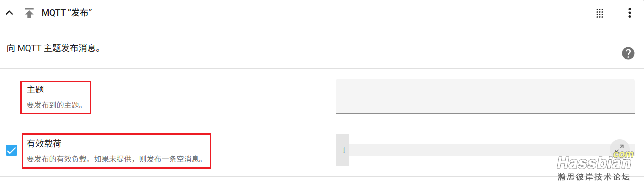Click the 主题 field label
The height and width of the screenshot is (186, 644).
pos(36,90)
